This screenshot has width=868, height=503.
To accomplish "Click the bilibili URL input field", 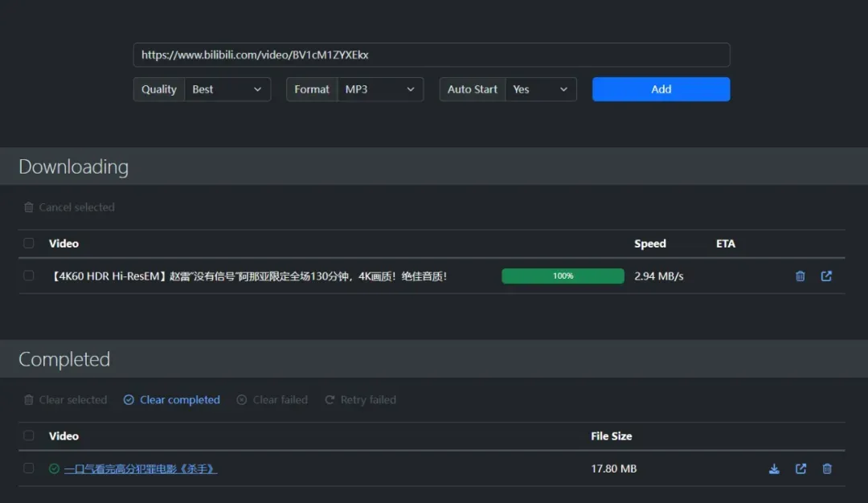I will tap(432, 55).
